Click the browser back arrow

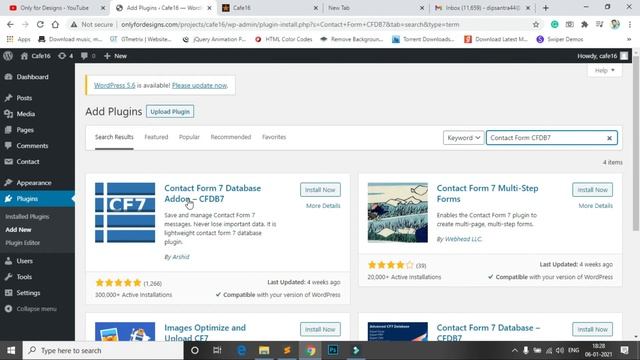10,24
